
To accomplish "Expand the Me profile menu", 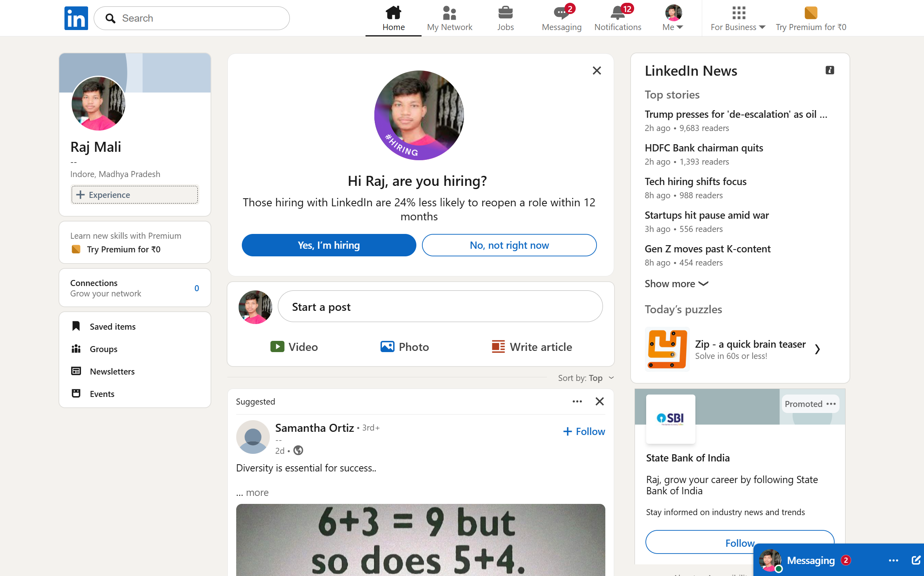I will [673, 18].
